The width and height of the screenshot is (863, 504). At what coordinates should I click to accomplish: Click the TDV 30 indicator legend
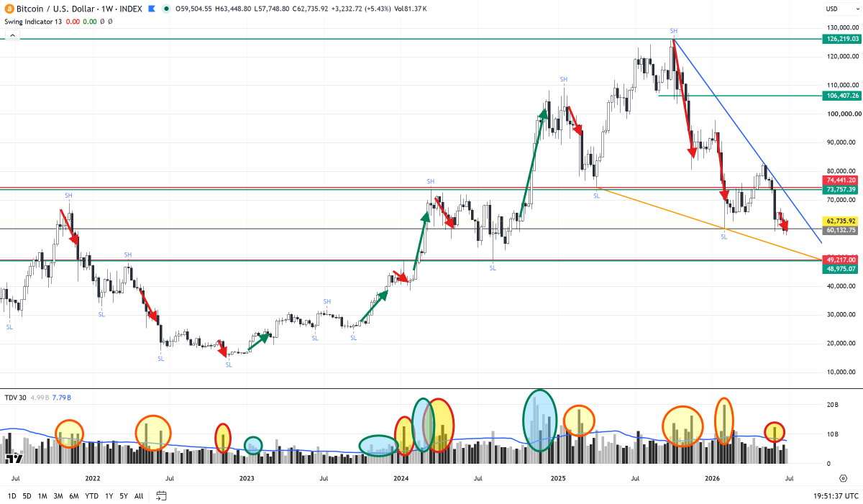[x=15, y=397]
